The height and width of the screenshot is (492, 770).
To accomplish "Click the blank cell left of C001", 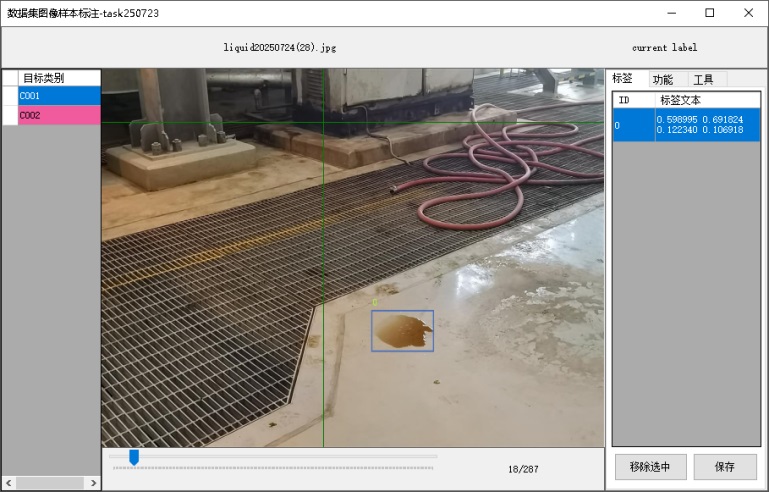I will pos(10,95).
